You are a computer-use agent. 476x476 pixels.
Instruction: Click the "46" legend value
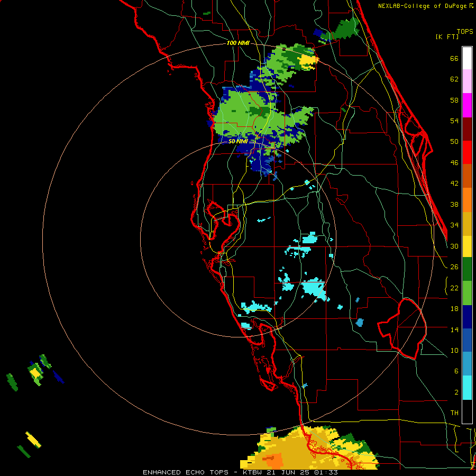454,163
